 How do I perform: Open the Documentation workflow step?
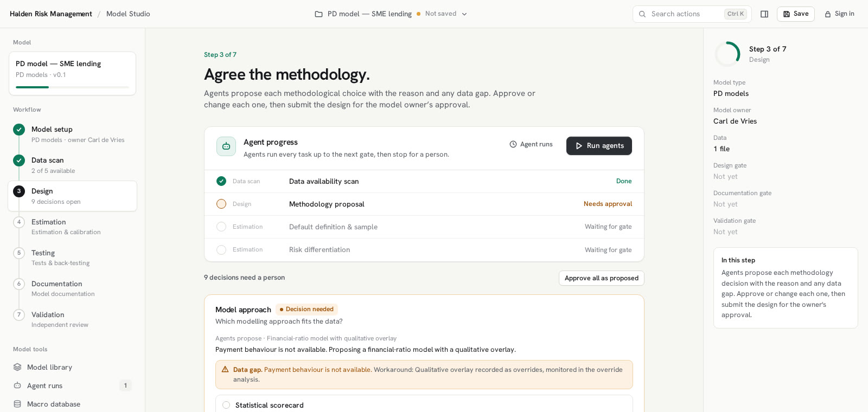click(x=73, y=289)
